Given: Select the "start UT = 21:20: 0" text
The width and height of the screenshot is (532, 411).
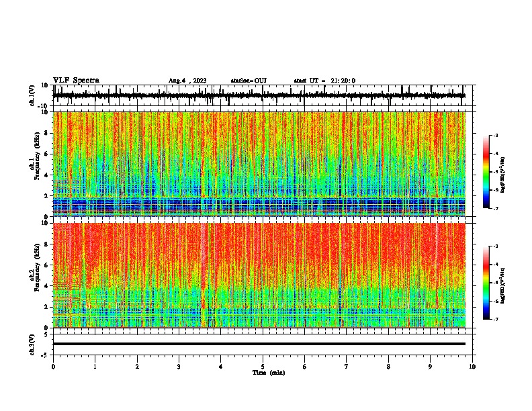Looking at the screenshot, I should [x=324, y=81].
